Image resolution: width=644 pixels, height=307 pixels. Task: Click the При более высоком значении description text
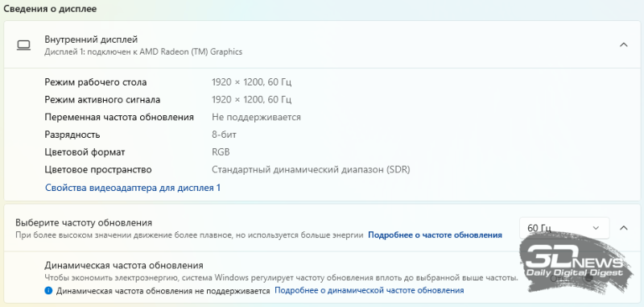[x=189, y=235]
